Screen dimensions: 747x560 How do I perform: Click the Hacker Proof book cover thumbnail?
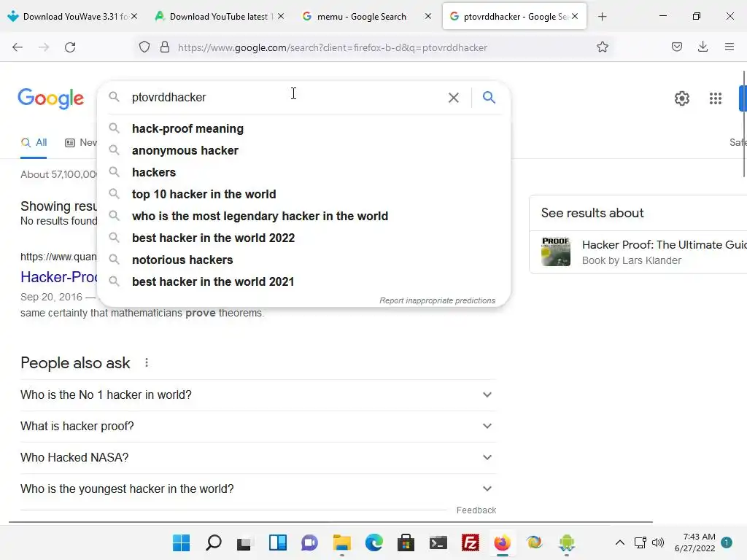coord(555,252)
